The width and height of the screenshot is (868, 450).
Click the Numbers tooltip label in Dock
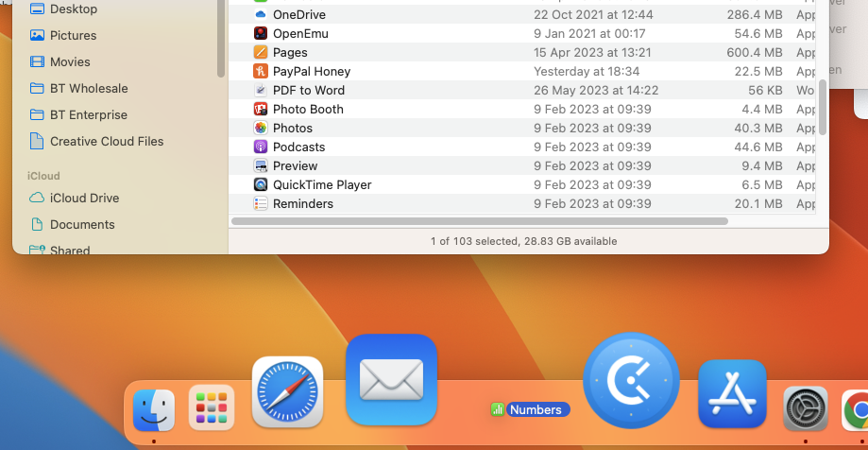(537, 409)
